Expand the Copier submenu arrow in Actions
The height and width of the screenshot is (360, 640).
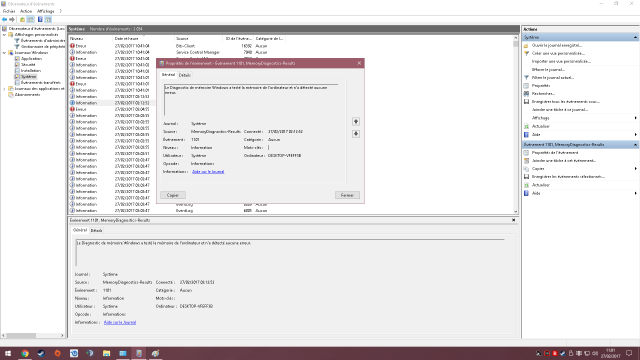point(636,169)
